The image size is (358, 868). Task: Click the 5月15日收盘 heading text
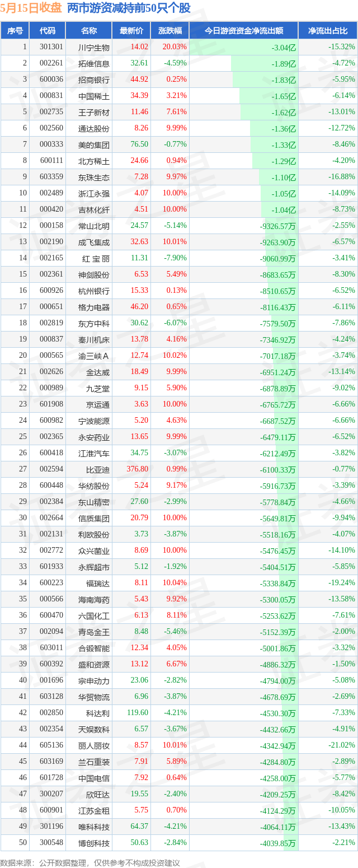31,8
